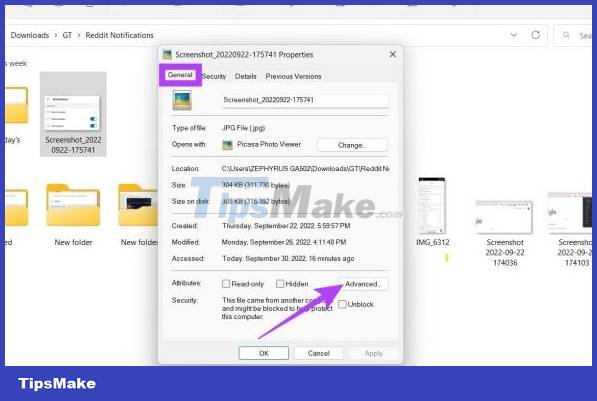Click the Accessed date value

[288, 259]
